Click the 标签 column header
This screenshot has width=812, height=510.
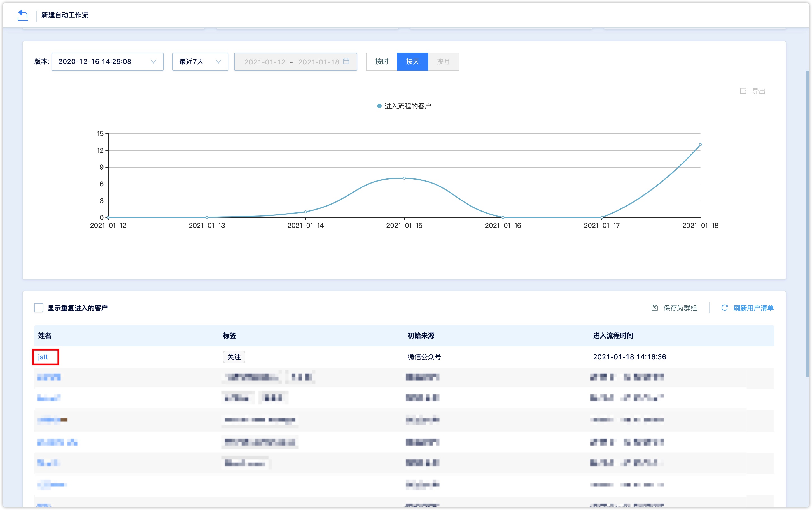pos(229,336)
